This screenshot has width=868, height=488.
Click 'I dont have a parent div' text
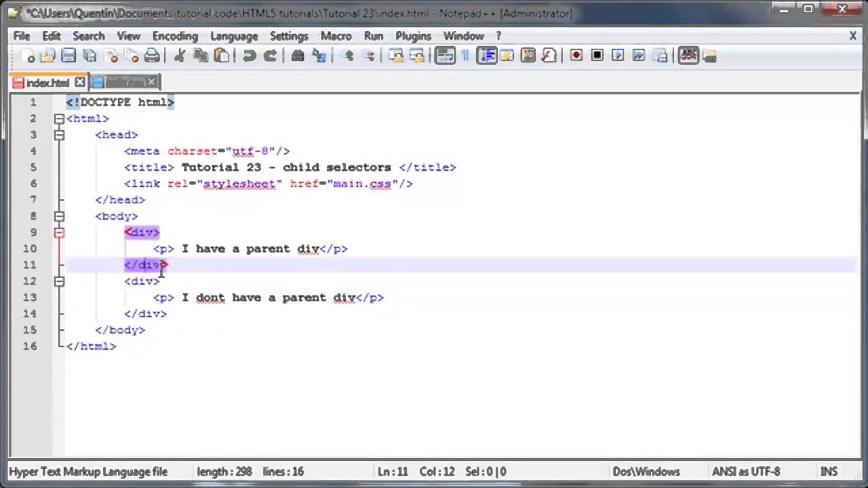point(269,298)
